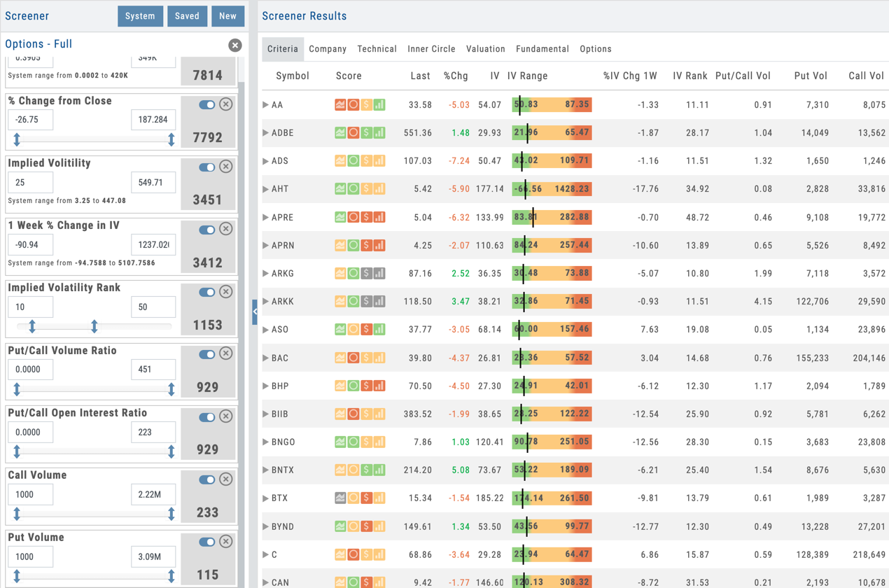Go to the Inner Circle tab
The height and width of the screenshot is (588, 889).
pyautogui.click(x=431, y=49)
